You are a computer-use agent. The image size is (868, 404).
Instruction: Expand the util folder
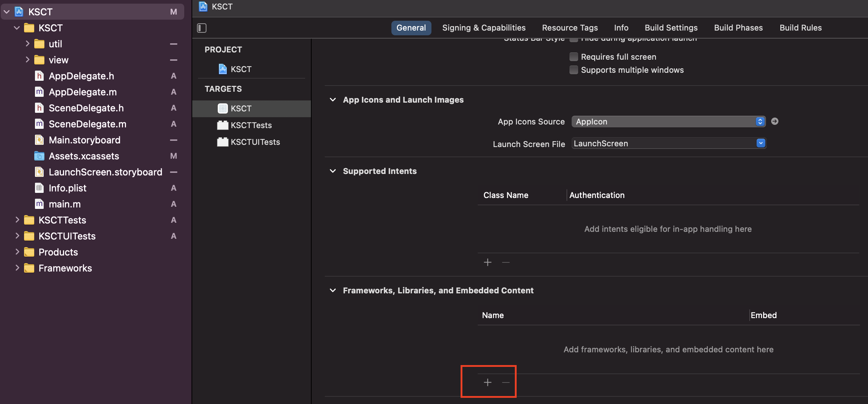point(27,44)
